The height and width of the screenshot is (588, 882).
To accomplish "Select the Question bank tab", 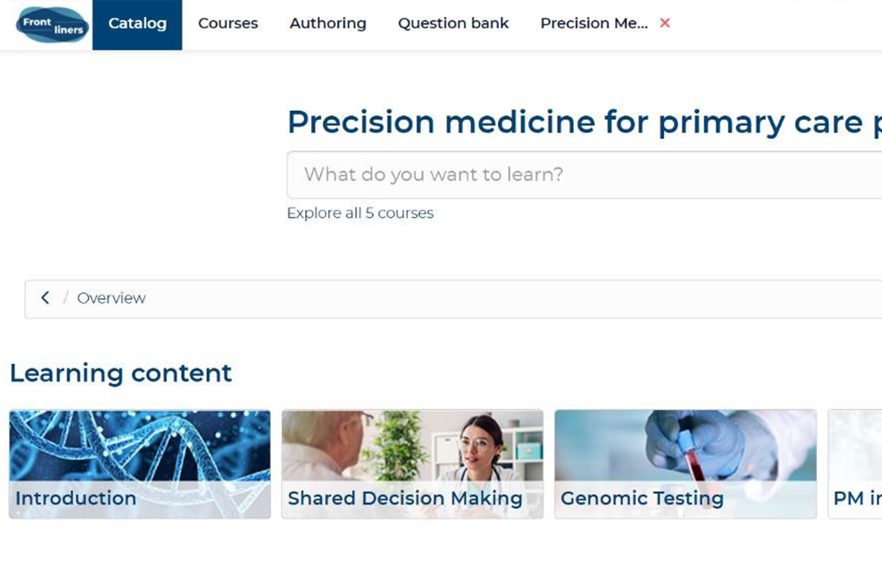I will pyautogui.click(x=453, y=24).
